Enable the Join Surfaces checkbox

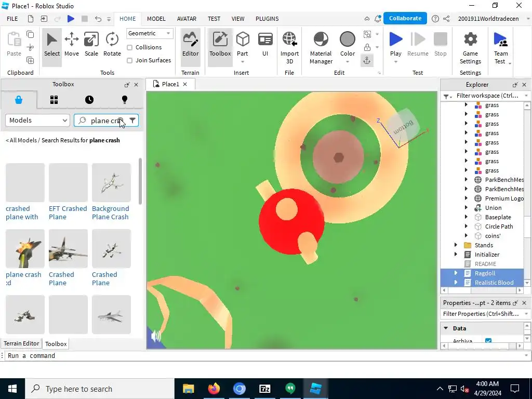click(129, 60)
